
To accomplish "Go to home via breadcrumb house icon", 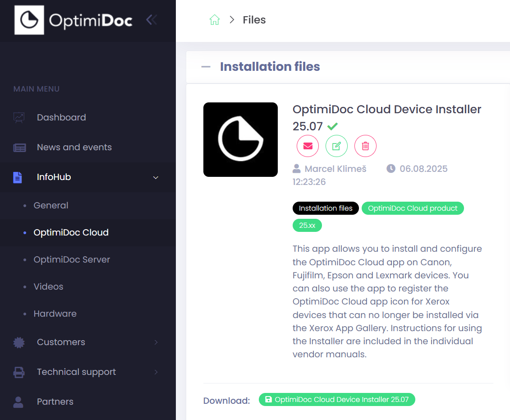I will [x=215, y=20].
